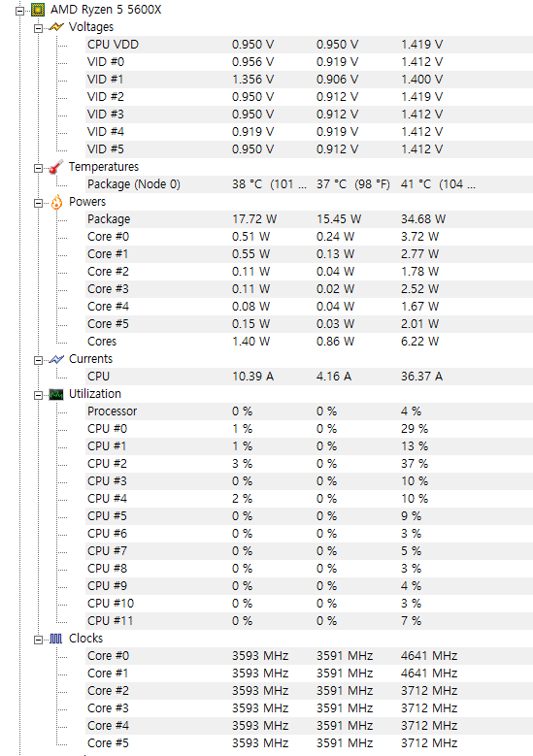The width and height of the screenshot is (533, 756).
Task: Select the Package (Node 0) temperature row
Action: click(309, 184)
